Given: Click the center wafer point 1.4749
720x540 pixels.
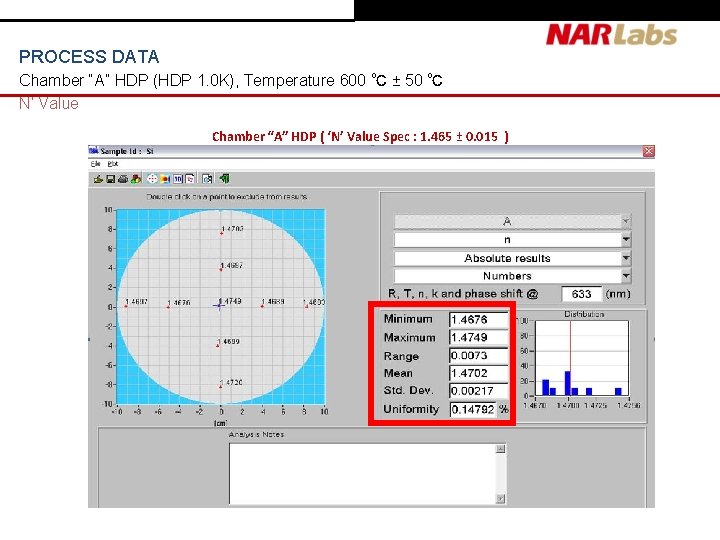Looking at the screenshot, I should tap(219, 306).
